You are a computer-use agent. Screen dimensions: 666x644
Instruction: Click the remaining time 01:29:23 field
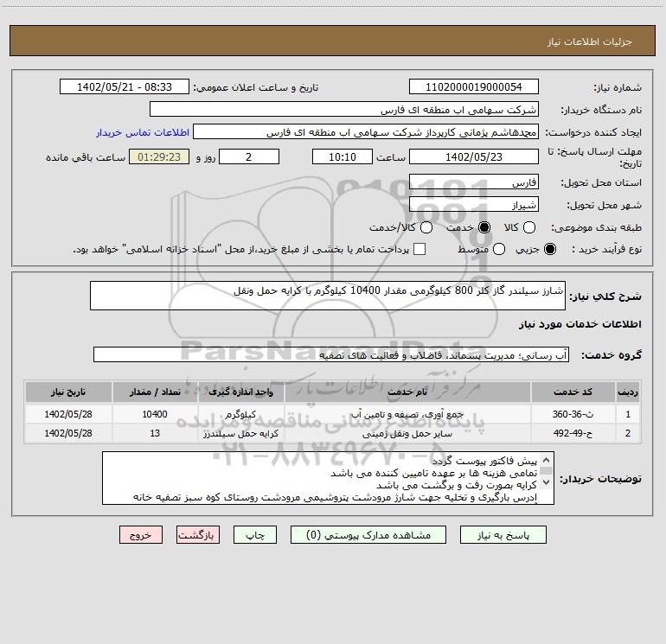159,156
